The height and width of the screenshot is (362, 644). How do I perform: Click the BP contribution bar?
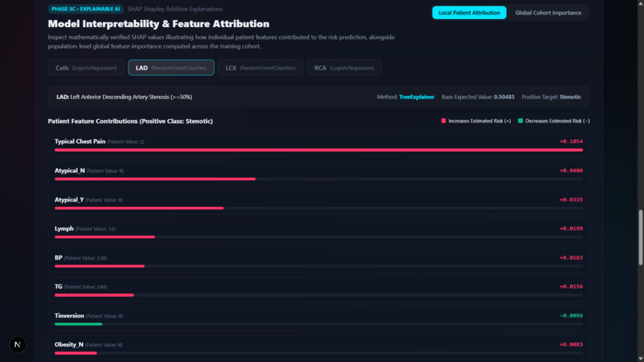point(99,266)
